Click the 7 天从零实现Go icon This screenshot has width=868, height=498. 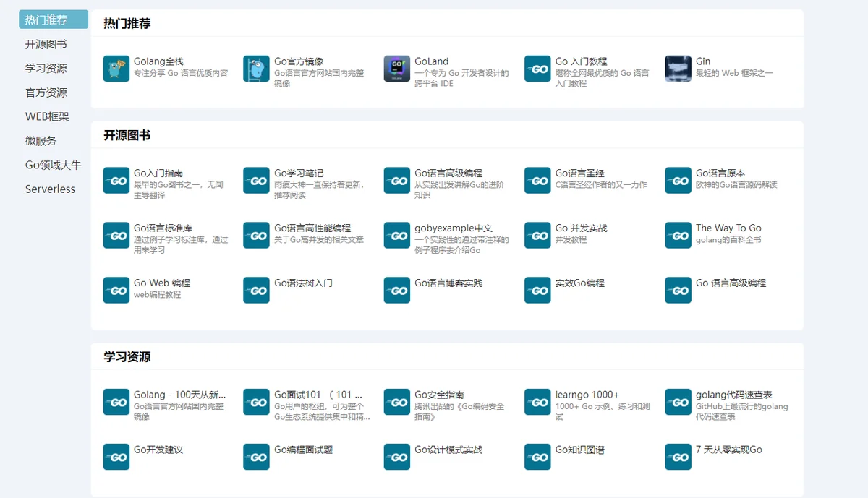tap(678, 458)
